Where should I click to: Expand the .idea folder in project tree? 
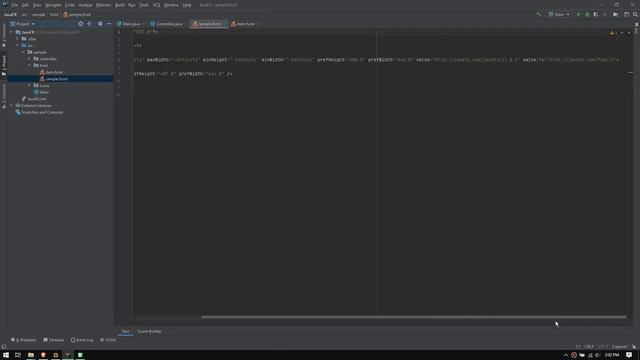18,39
